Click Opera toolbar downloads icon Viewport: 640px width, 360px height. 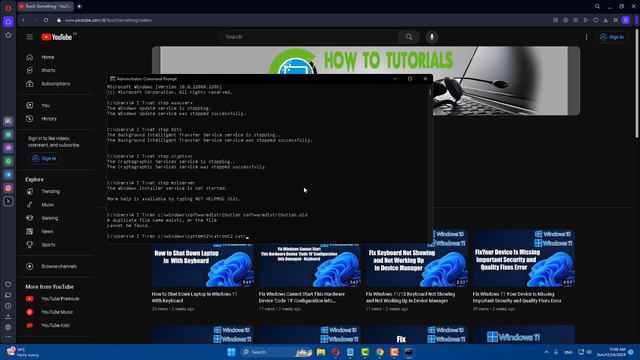tap(606, 20)
